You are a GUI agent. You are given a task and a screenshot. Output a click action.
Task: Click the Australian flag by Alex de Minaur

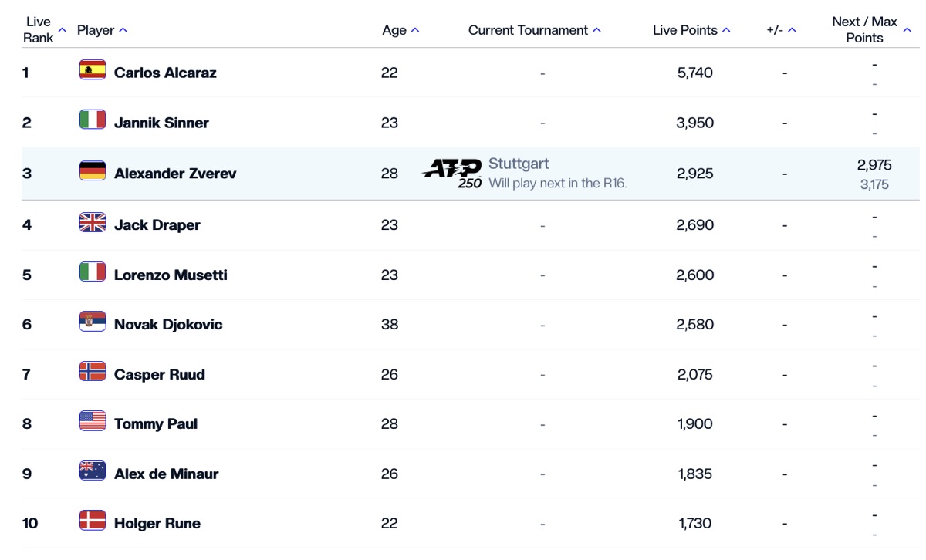(x=93, y=471)
